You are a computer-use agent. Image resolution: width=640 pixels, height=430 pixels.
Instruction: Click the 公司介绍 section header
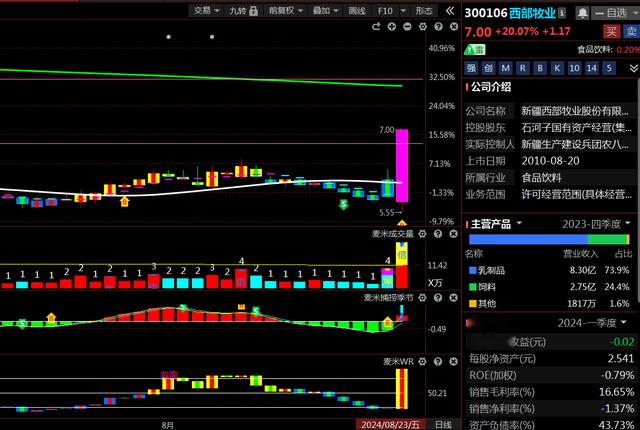pos(491,87)
